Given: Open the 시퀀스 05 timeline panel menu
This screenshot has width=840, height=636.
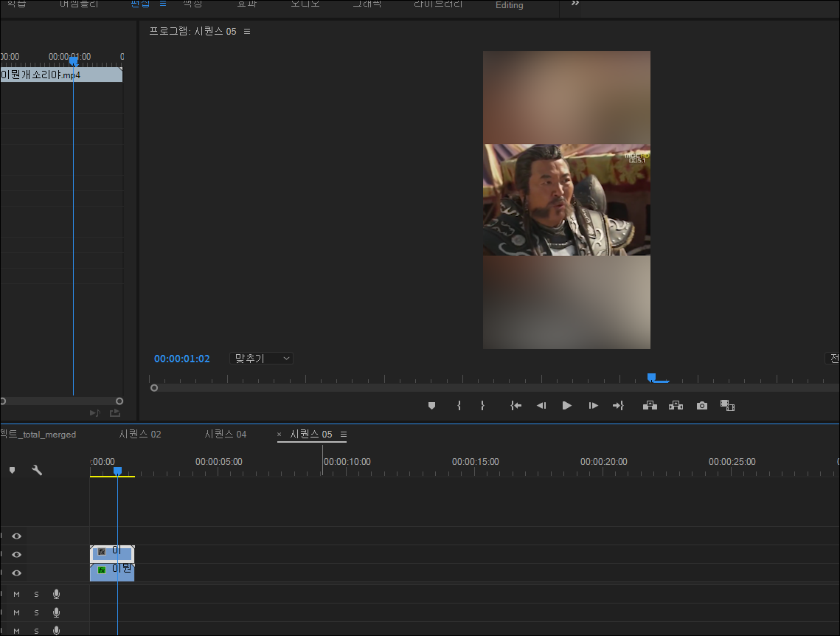Looking at the screenshot, I should (344, 434).
